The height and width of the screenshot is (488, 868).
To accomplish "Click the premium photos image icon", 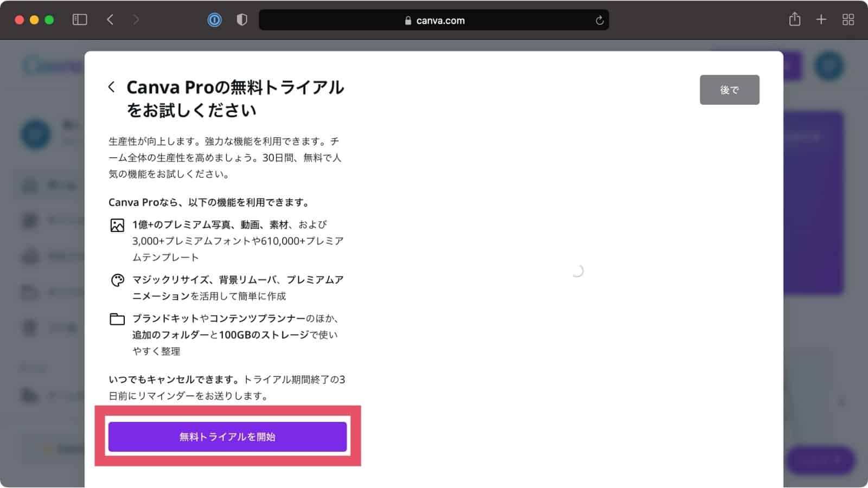I will 117,226.
